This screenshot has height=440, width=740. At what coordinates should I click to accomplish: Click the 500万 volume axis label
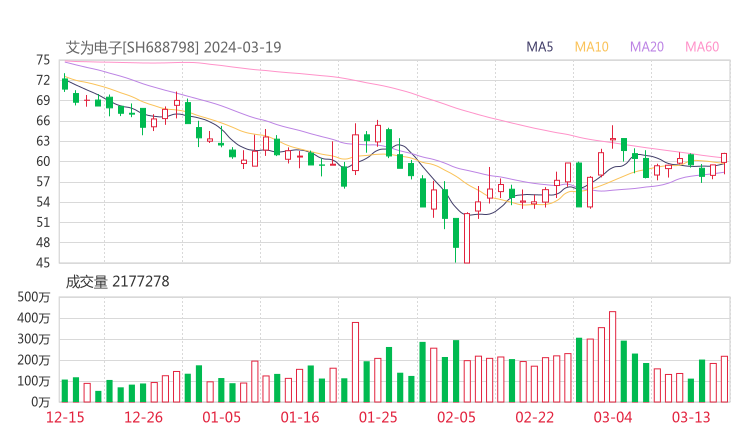pos(34,297)
